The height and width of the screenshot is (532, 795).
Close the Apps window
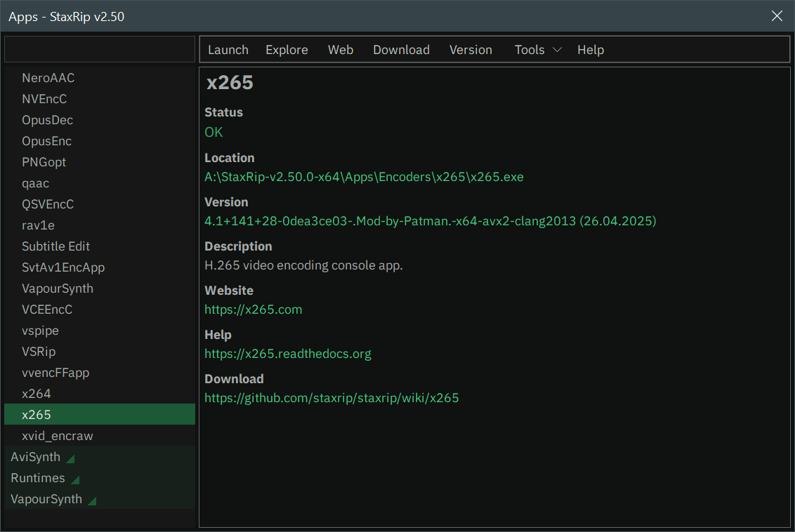tap(777, 16)
